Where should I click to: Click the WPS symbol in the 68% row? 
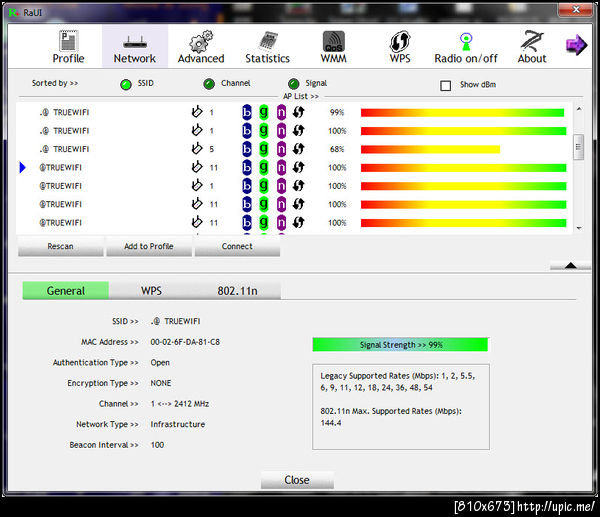(298, 148)
